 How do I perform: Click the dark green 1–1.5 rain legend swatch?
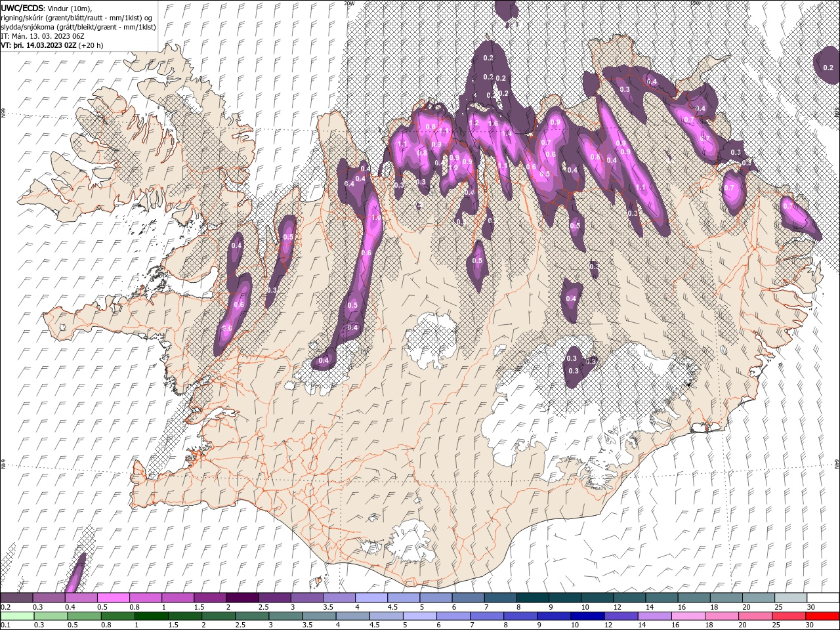[151, 616]
